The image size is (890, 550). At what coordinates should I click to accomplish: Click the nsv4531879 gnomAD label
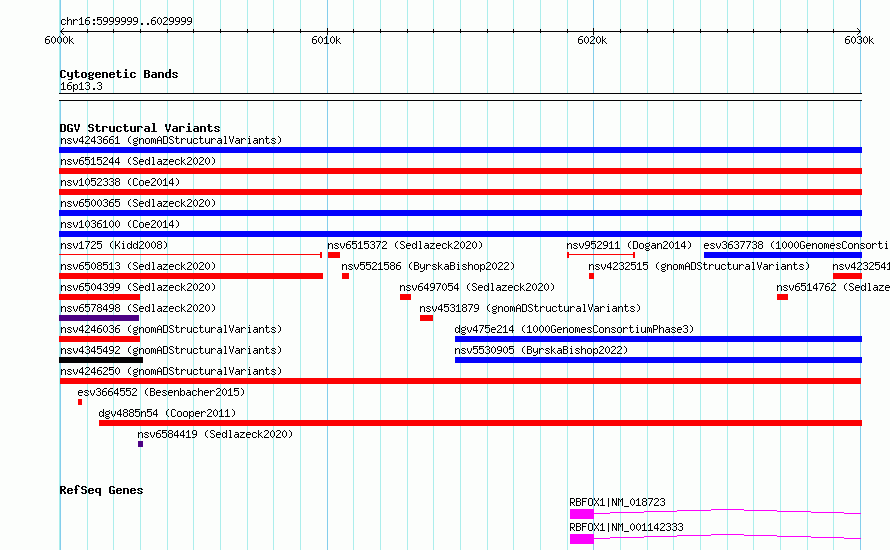tap(530, 308)
